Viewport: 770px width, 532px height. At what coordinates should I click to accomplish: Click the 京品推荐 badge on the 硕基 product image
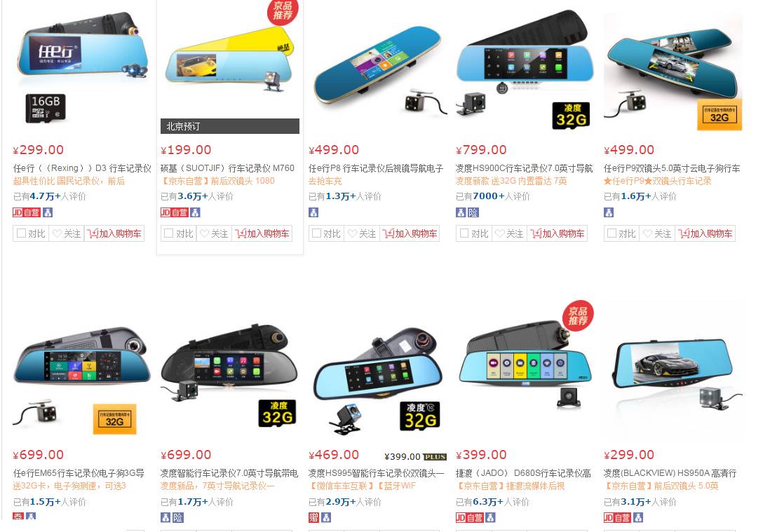point(283,11)
